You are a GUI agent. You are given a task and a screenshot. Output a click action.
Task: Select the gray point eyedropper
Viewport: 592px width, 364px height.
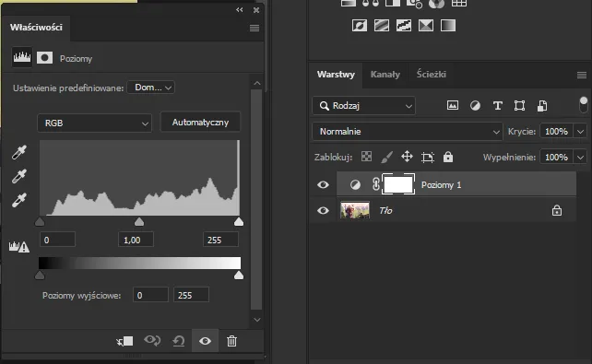(x=18, y=176)
